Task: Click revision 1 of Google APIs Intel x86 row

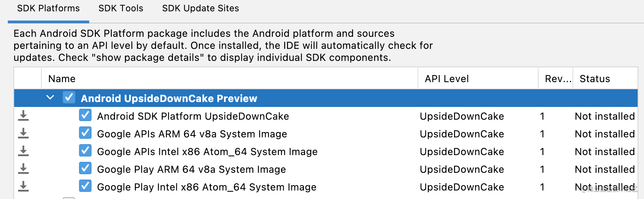Action: [542, 152]
